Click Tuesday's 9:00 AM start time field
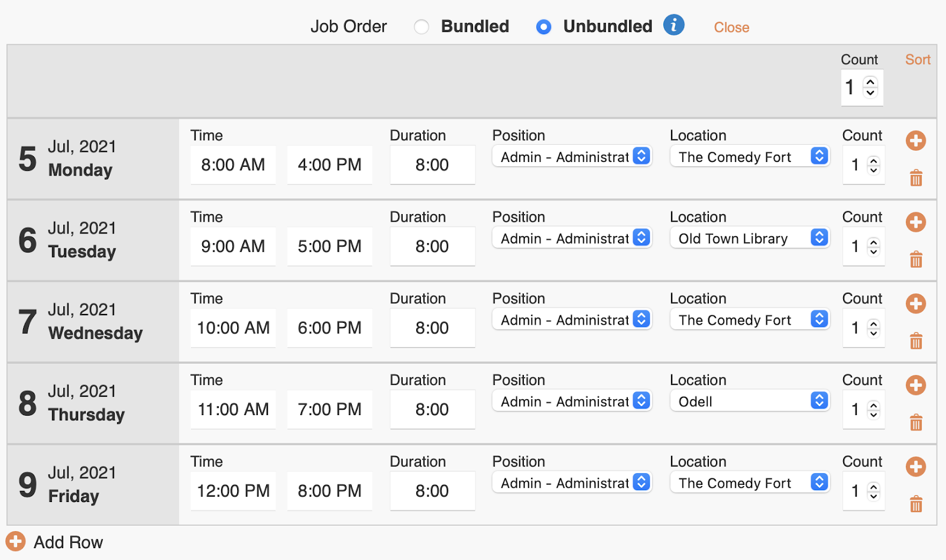Screen dimensions: 946x560 click(x=233, y=247)
